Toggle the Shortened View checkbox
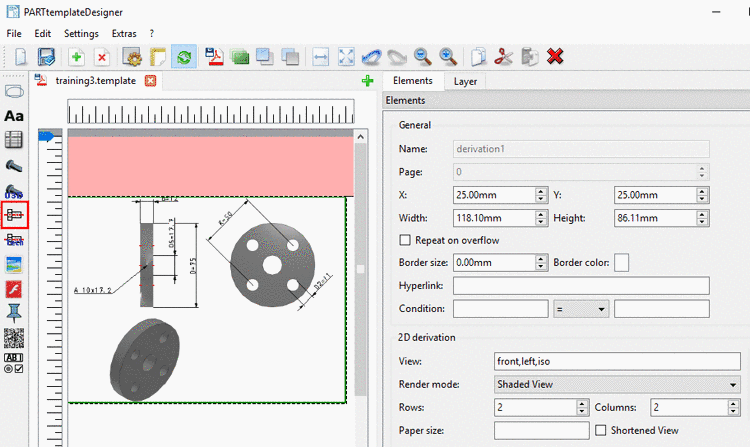The image size is (750, 447). 601,430
